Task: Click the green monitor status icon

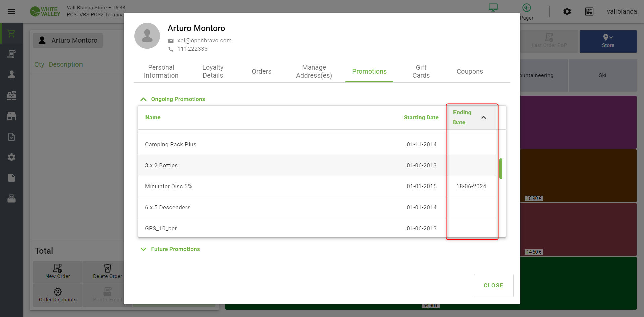Action: click(x=493, y=7)
